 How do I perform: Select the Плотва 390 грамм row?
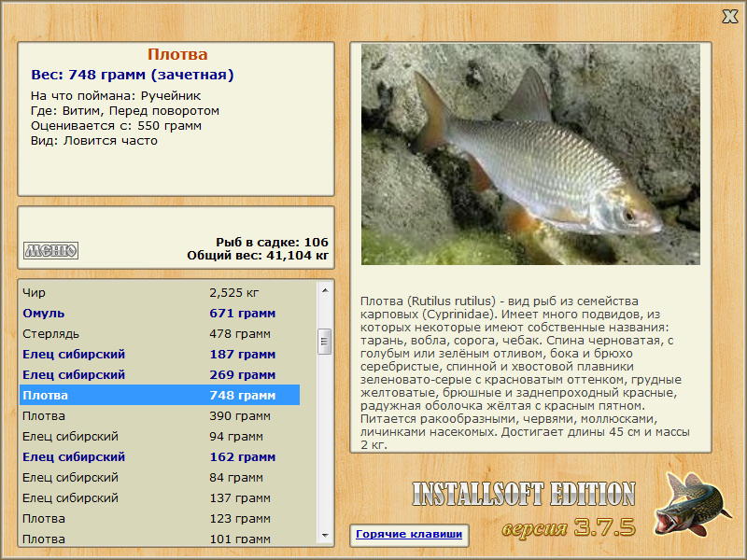point(160,415)
